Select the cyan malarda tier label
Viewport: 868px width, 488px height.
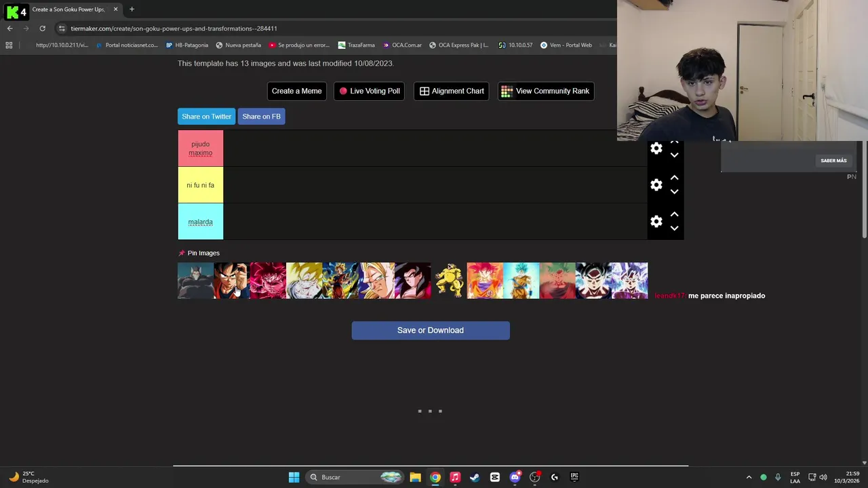(x=201, y=222)
